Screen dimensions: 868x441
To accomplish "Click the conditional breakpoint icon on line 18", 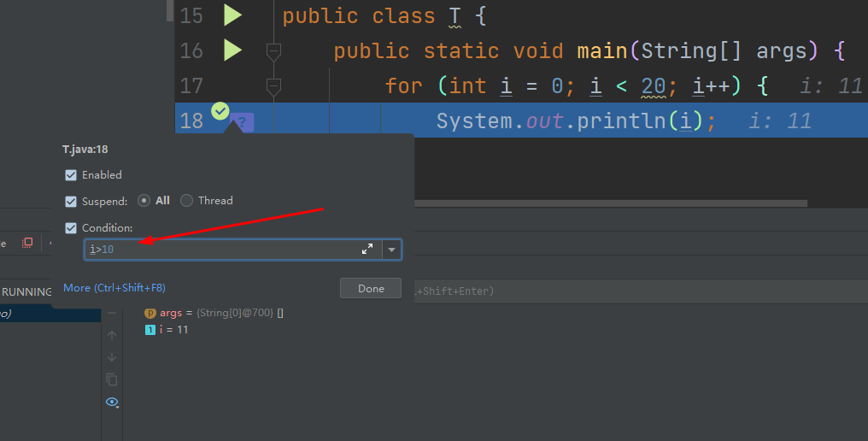I will [x=220, y=111].
